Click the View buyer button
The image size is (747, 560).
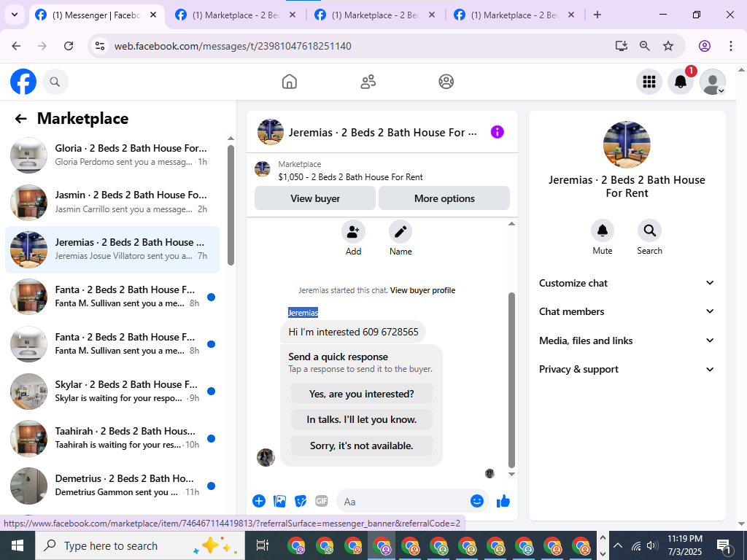point(315,198)
